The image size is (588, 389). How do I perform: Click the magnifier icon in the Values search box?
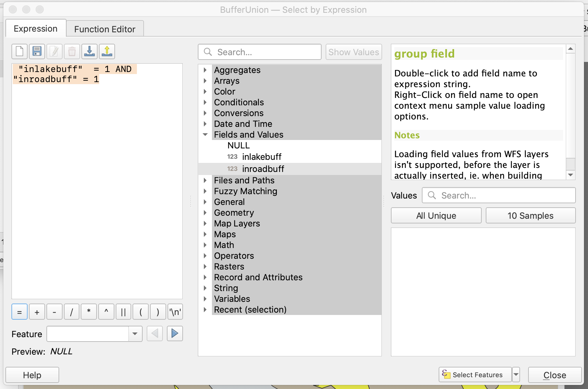pos(432,195)
